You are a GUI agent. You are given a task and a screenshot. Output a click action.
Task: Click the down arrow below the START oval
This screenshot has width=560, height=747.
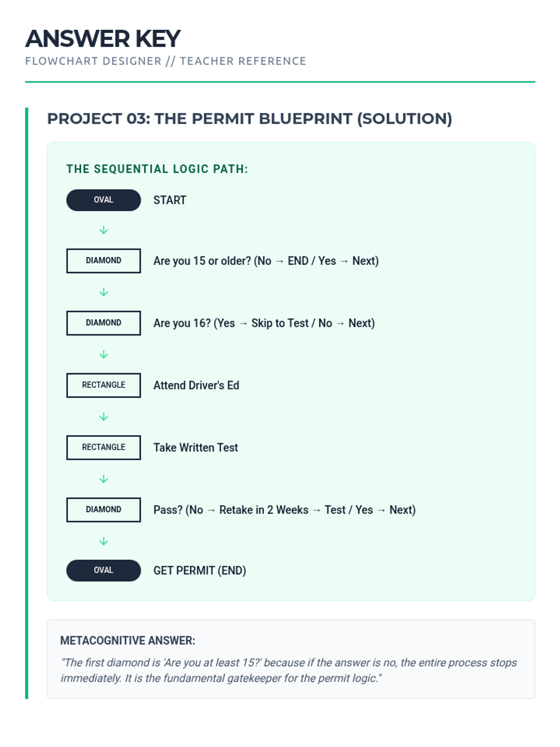104,230
